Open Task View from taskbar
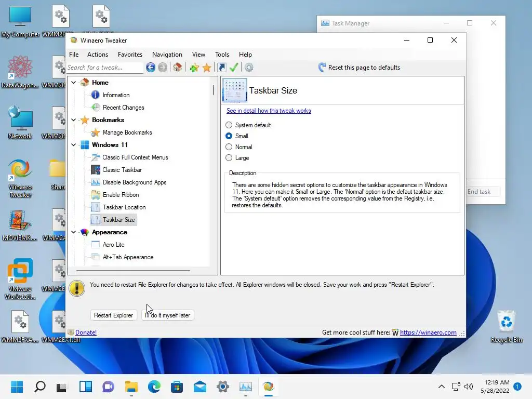This screenshot has height=399, width=532. point(62,387)
